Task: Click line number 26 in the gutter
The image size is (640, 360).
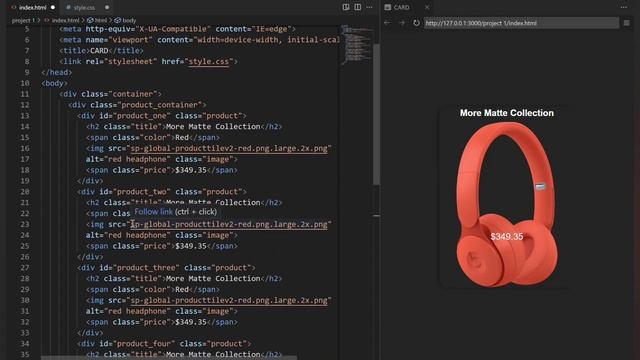Action: (x=25, y=257)
